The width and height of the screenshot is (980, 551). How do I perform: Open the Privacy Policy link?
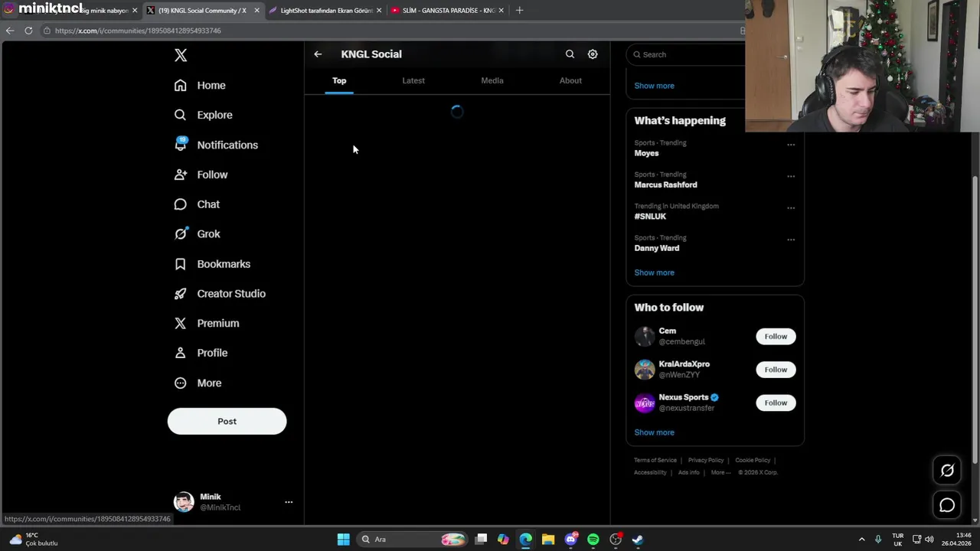point(706,460)
